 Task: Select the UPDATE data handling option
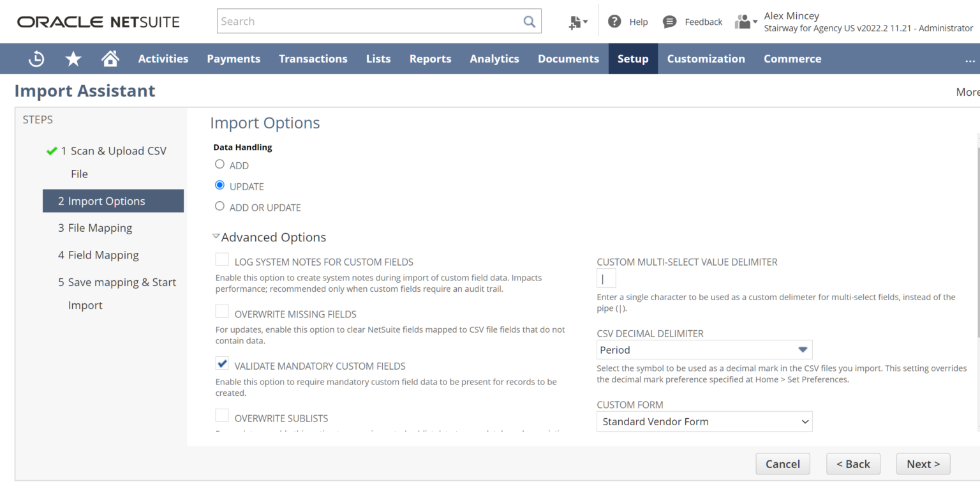pyautogui.click(x=219, y=185)
